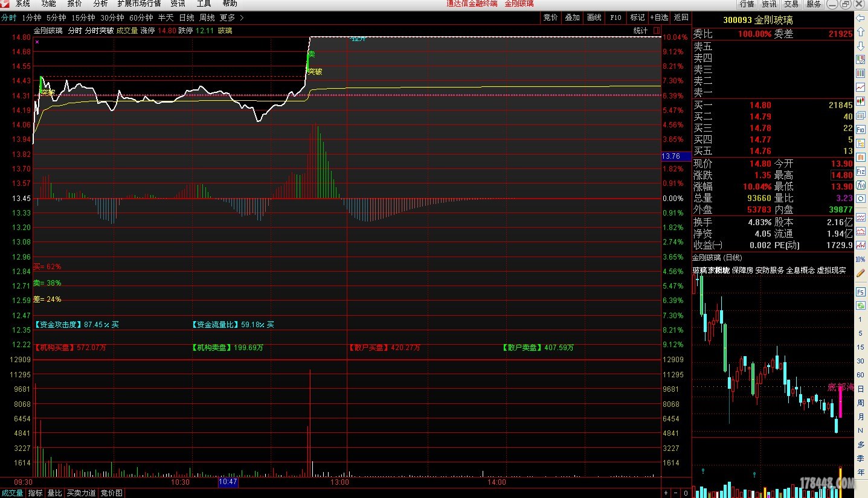The height and width of the screenshot is (498, 868).
Task: Select the 多 multi-day period in the sidebar
Action: pos(860,444)
